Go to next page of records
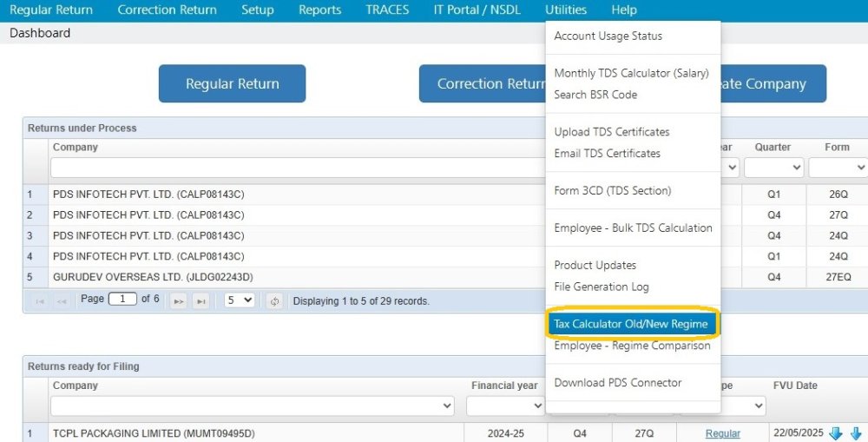The width and height of the screenshot is (868, 442). 178,301
